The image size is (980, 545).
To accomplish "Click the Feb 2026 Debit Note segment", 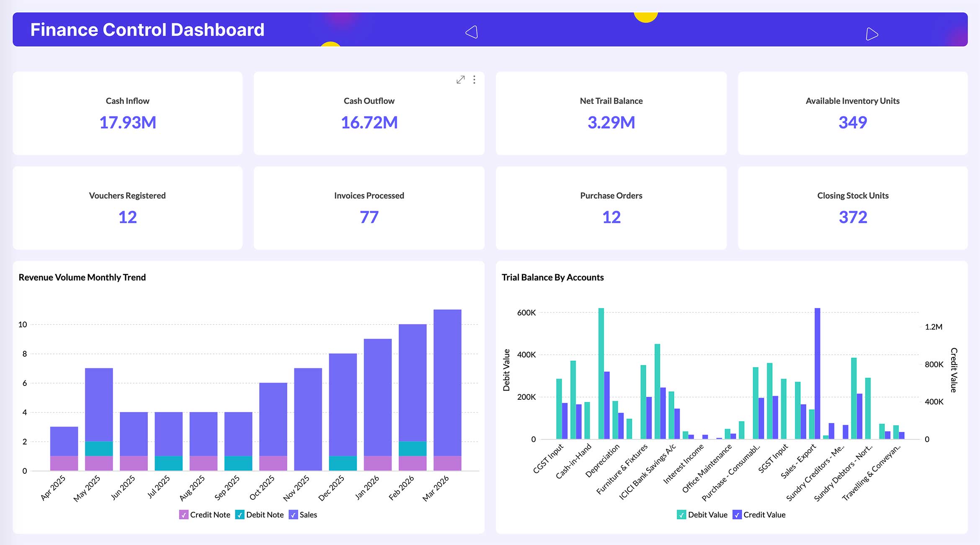I will point(413,449).
